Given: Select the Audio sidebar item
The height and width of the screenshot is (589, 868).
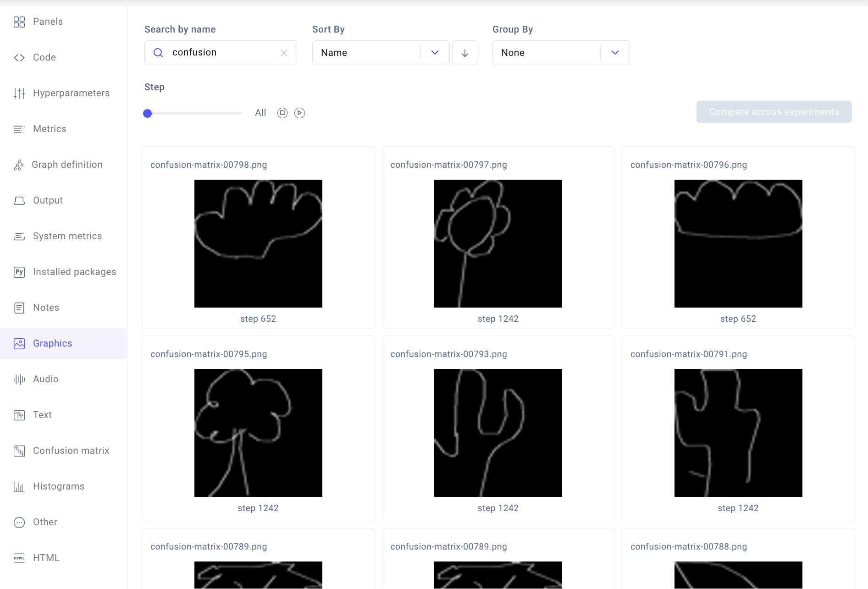Looking at the screenshot, I should pyautogui.click(x=45, y=379).
